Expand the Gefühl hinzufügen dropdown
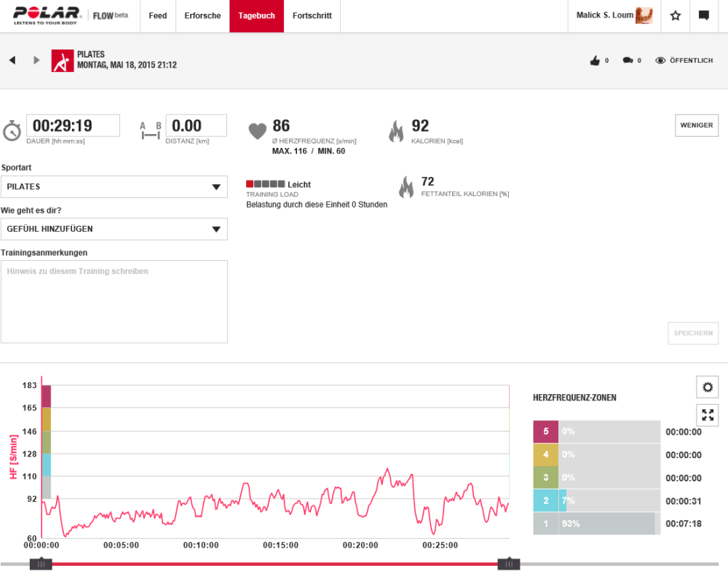 coord(114,229)
